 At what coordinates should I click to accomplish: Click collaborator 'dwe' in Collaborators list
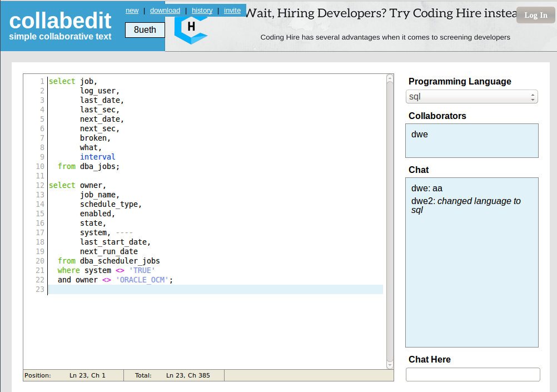pyautogui.click(x=420, y=135)
